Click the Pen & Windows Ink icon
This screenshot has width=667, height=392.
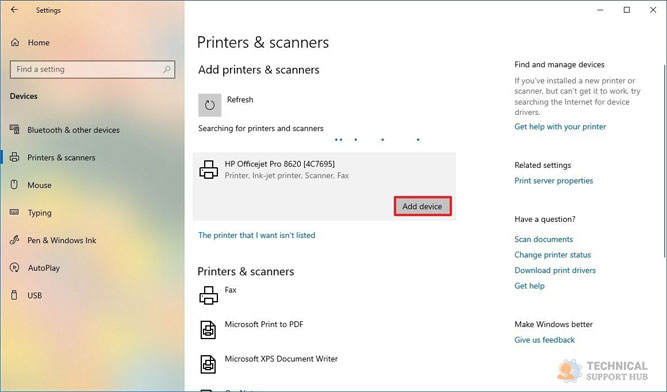tap(14, 240)
